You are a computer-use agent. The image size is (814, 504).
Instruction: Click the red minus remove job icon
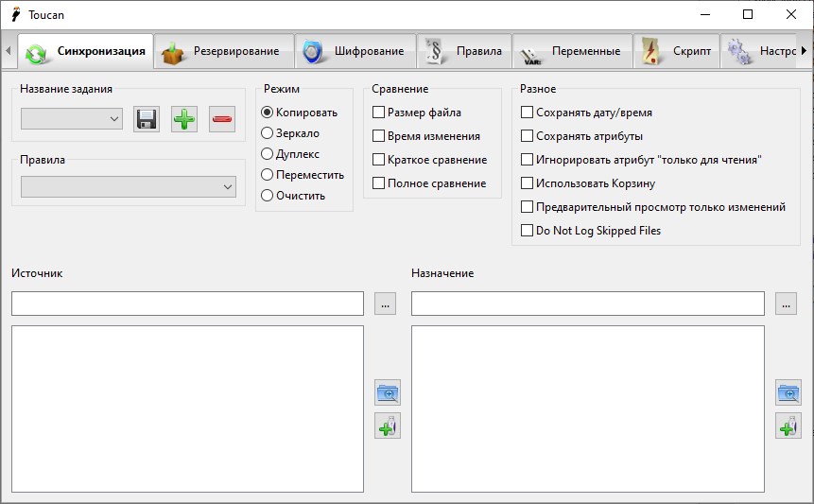[222, 119]
